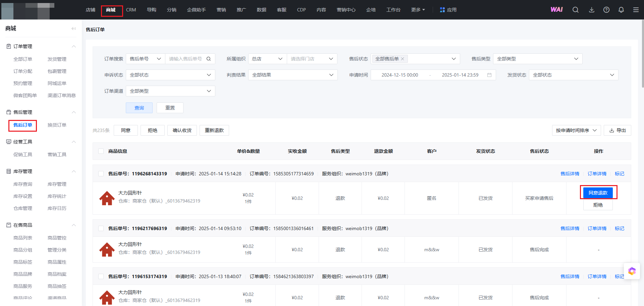
Task: Collapse the 售后管理 sidebar section
Action: (x=74, y=112)
